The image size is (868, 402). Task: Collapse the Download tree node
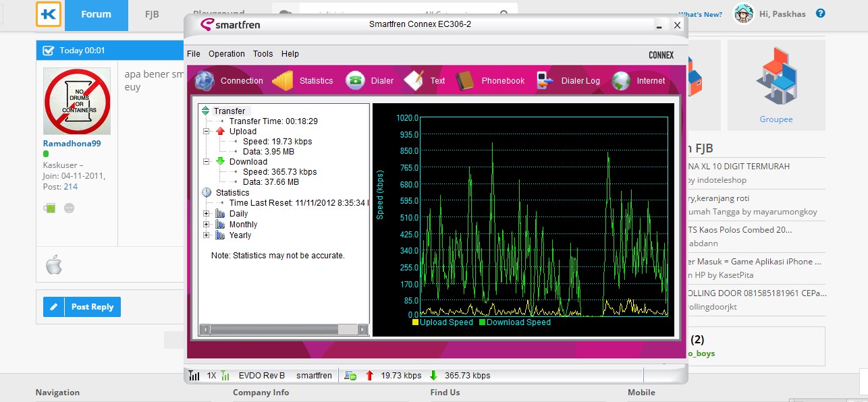point(207,162)
